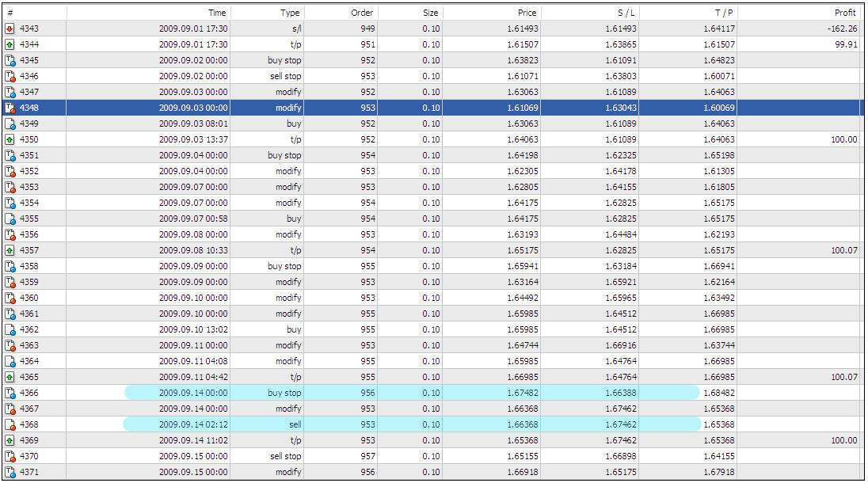The height and width of the screenshot is (483, 868).
Task: Click the buy stop icon of row 4351
Action: 10,155
